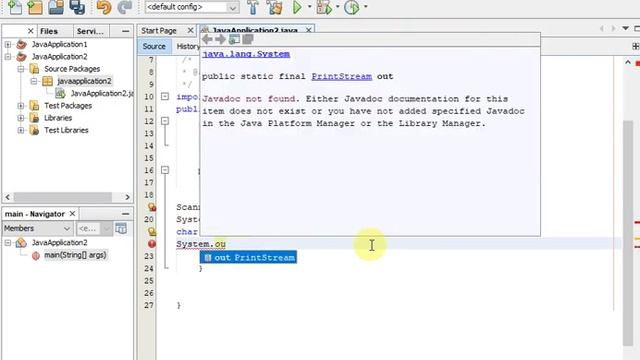
Task: Click Javadoc popup forward arrow
Action: (x=220, y=39)
